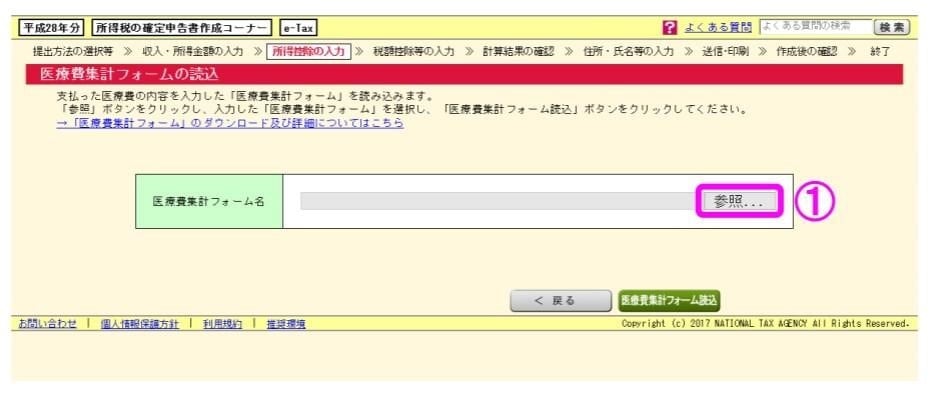Open the 個人情報保護方針 footer link
The image size is (931, 394).
[x=140, y=324]
